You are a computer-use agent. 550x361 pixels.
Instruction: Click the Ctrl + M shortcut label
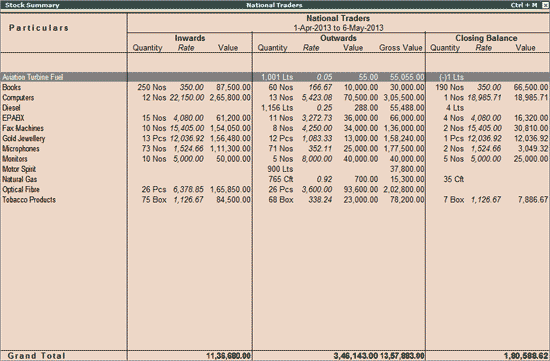[524, 5]
